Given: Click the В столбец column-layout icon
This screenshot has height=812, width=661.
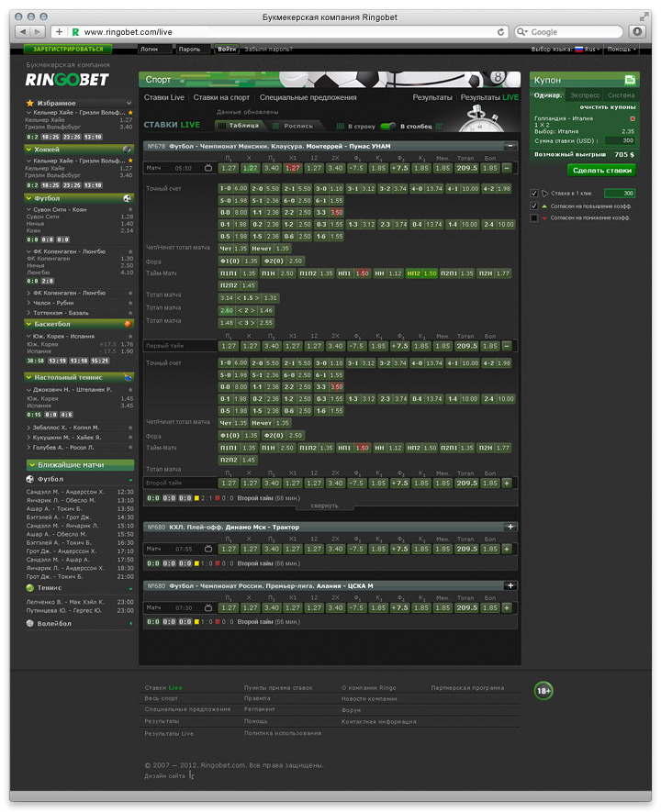Looking at the screenshot, I should coord(440,126).
